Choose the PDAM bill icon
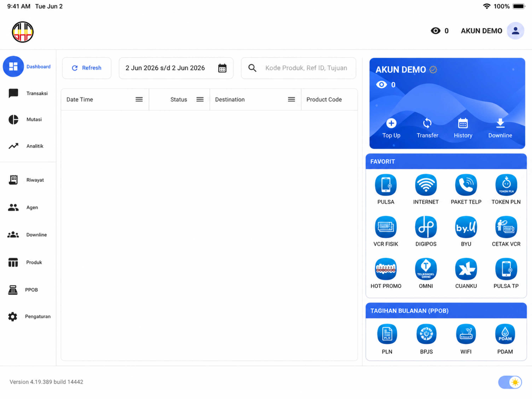The height and width of the screenshot is (399, 532). pyautogui.click(x=505, y=334)
